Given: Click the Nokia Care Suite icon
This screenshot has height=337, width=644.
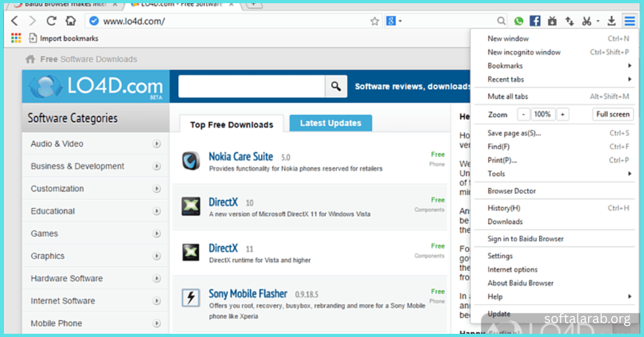Looking at the screenshot, I should (191, 160).
